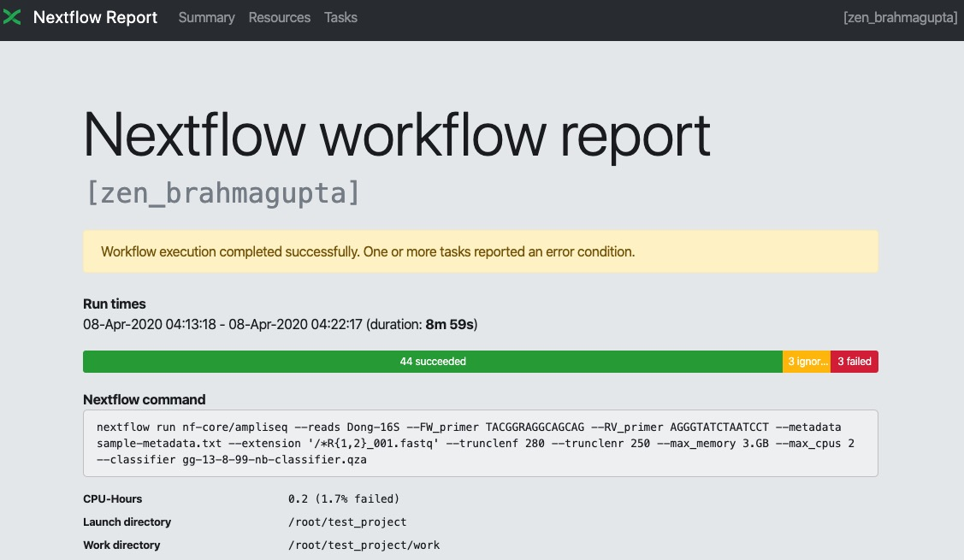Click the /root/test_project path value

[x=347, y=522]
